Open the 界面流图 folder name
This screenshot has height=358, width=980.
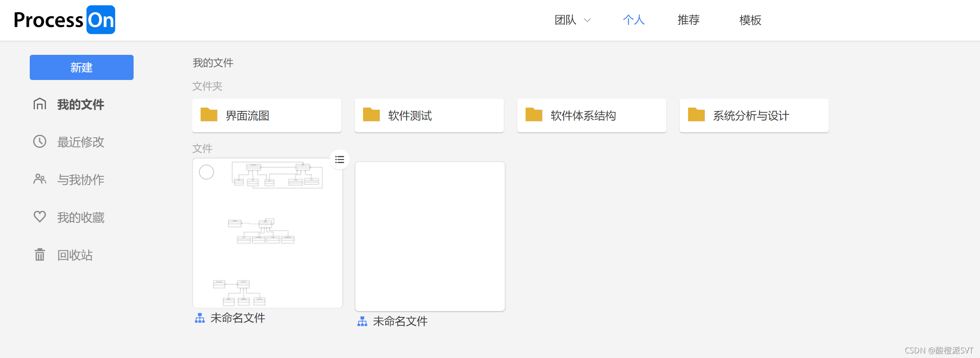[248, 116]
